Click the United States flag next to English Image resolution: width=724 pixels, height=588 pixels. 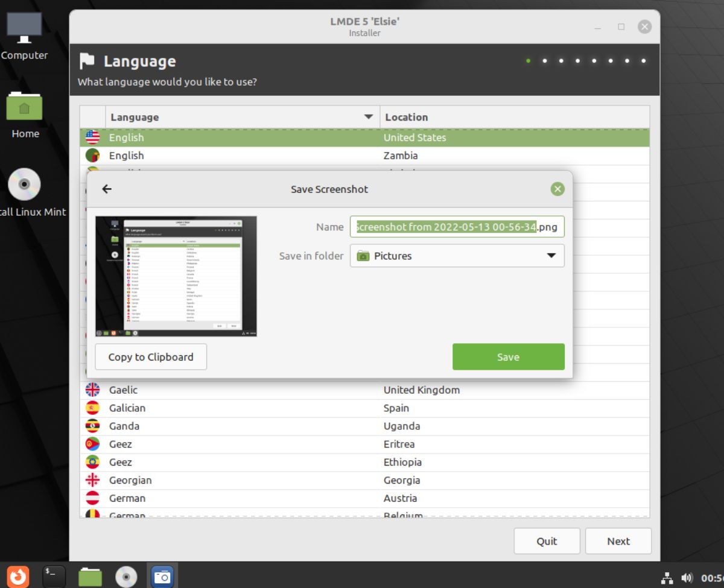(x=92, y=137)
